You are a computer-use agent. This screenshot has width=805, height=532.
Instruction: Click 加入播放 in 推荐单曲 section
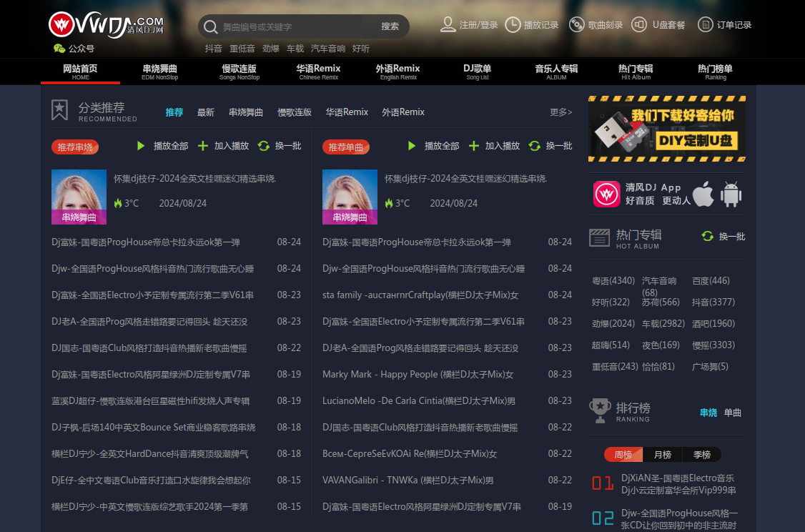click(x=494, y=146)
